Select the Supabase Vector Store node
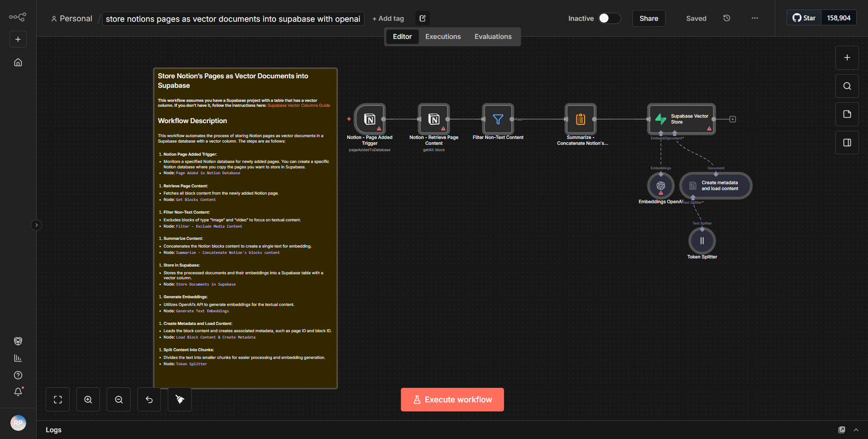Viewport: 868px width, 439px height. pos(682,119)
